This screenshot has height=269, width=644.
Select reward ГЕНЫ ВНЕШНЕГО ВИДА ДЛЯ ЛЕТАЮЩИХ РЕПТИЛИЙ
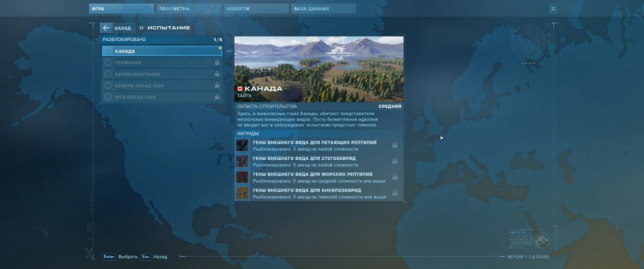tap(319, 145)
